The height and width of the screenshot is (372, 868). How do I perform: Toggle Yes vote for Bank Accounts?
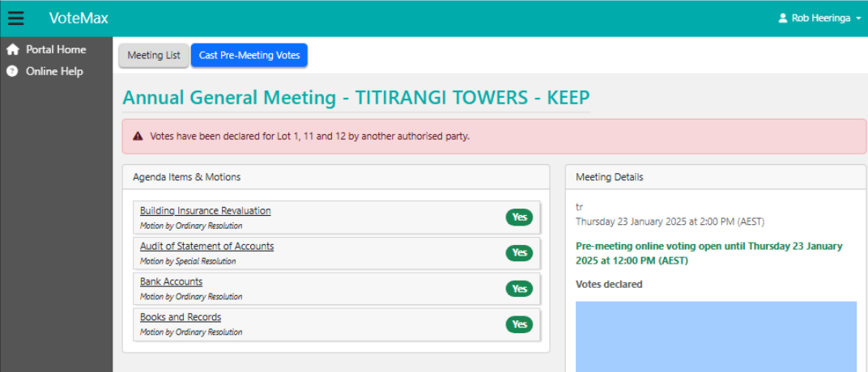tap(519, 289)
